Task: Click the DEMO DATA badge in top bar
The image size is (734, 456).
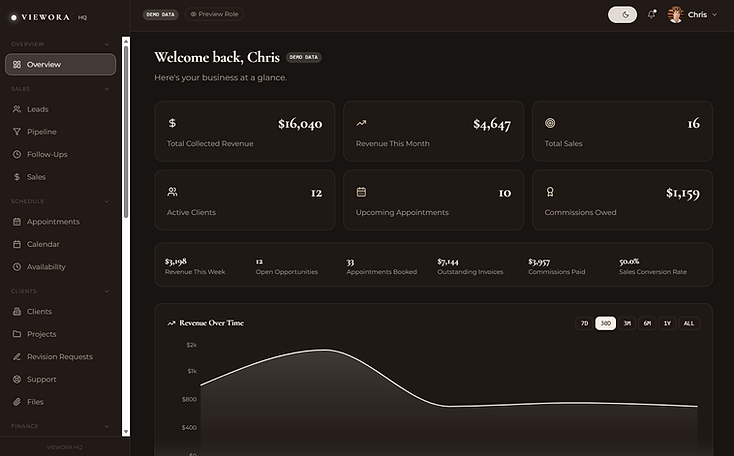Action: (160, 15)
